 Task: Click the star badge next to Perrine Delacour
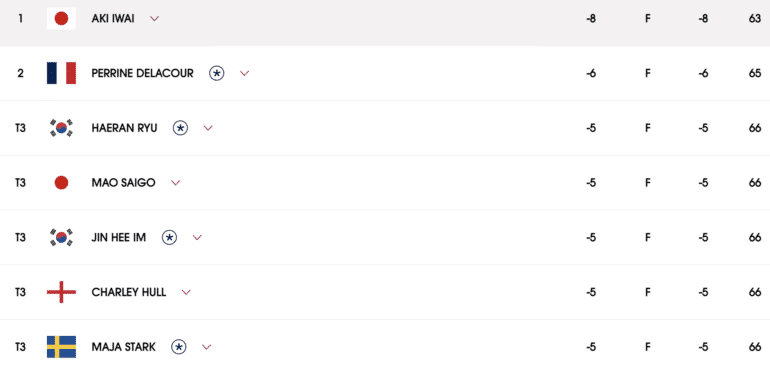[217, 73]
